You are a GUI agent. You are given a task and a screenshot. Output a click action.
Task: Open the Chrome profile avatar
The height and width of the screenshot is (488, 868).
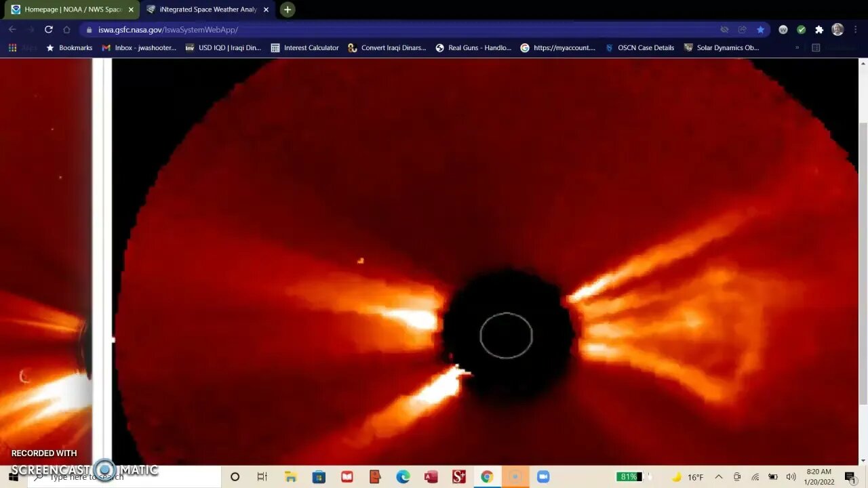tap(837, 30)
